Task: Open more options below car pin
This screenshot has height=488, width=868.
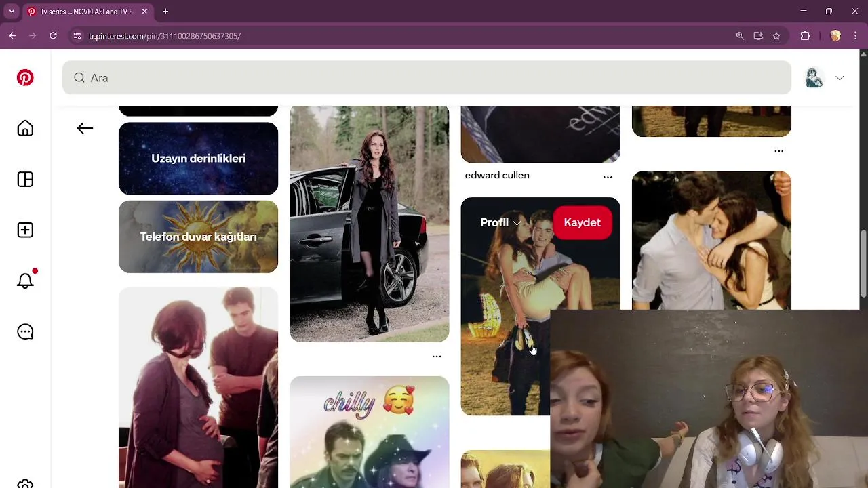Action: (x=437, y=356)
